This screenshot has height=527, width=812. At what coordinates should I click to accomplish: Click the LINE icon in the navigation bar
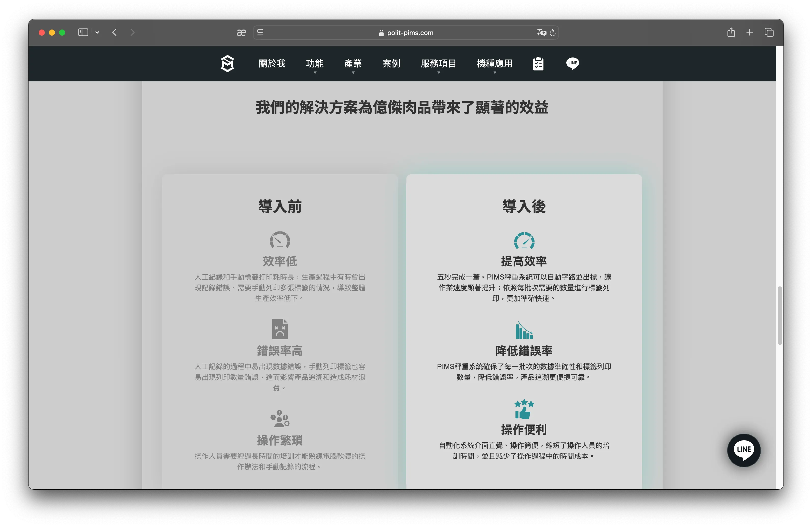(572, 63)
